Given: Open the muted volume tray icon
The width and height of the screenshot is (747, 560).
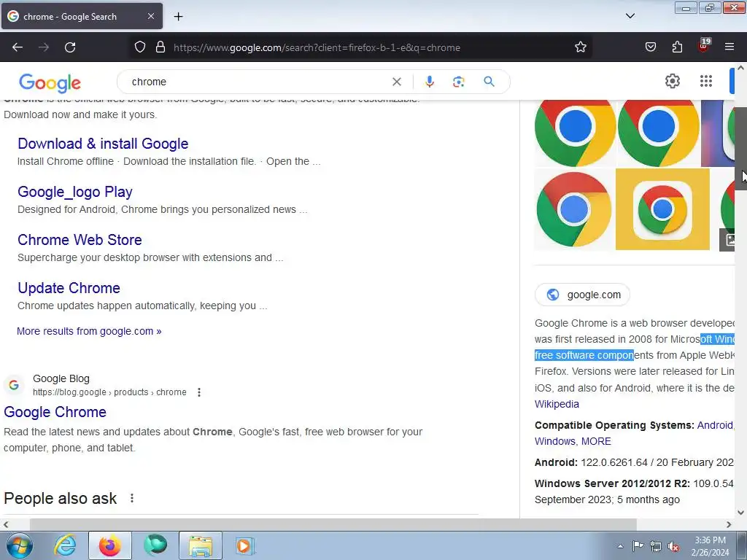Looking at the screenshot, I should tap(673, 546).
